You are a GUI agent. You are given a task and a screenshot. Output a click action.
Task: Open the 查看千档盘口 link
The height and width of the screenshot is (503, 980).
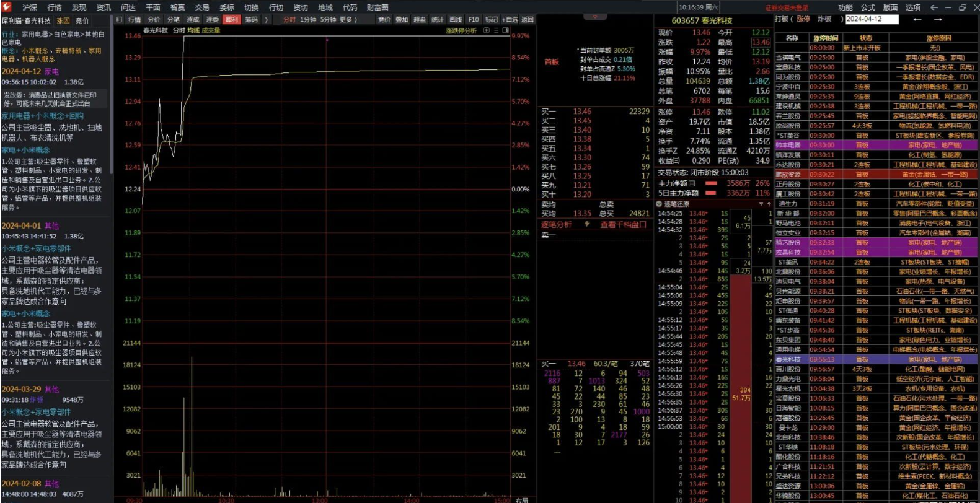pyautogui.click(x=623, y=224)
